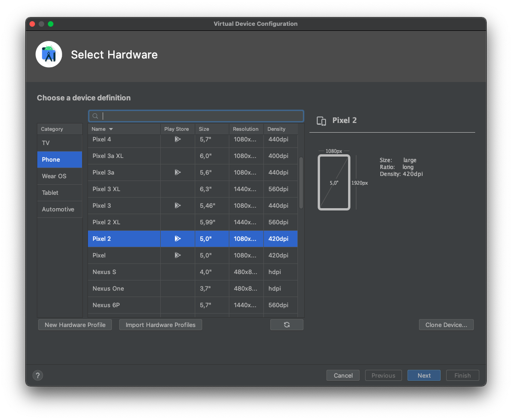512x420 pixels.
Task: Click the Play Store icon for Pixel 3a
Action: (178, 172)
